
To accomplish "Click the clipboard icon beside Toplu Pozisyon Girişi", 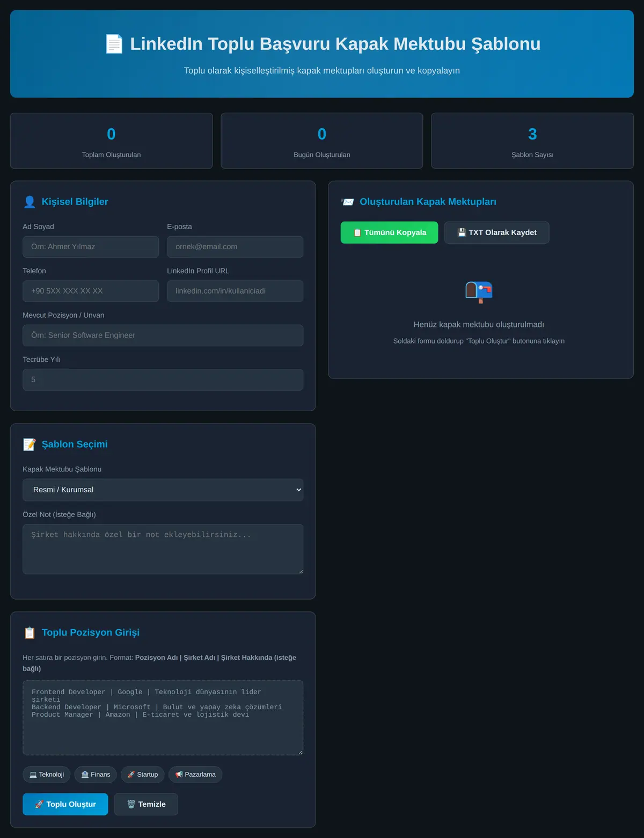I will 30,633.
